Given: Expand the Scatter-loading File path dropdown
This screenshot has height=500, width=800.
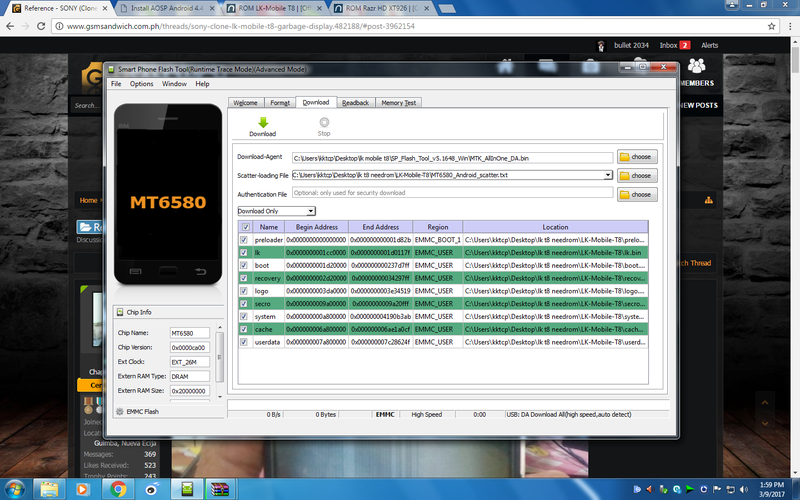Looking at the screenshot, I should pyautogui.click(x=608, y=175).
